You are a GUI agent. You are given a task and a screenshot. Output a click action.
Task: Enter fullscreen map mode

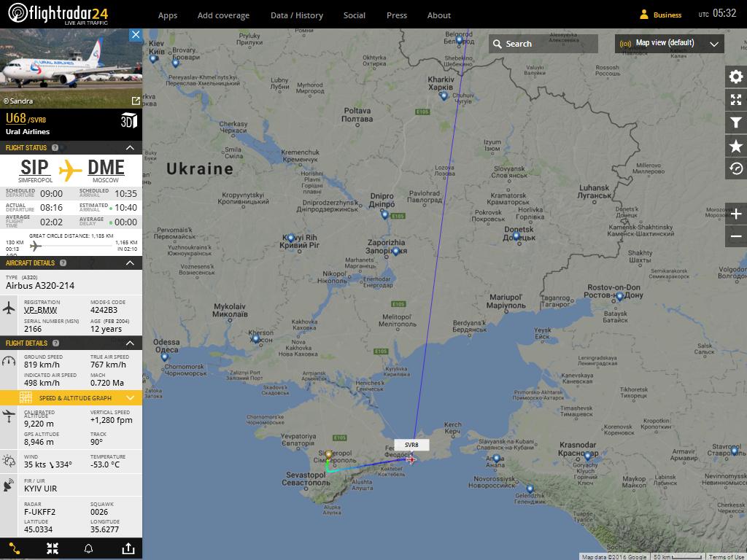[736, 100]
